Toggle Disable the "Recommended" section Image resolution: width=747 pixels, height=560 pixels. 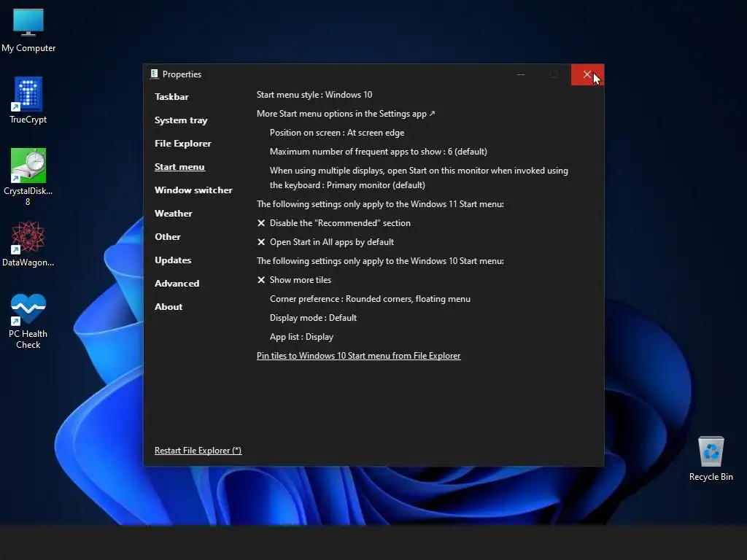333,223
